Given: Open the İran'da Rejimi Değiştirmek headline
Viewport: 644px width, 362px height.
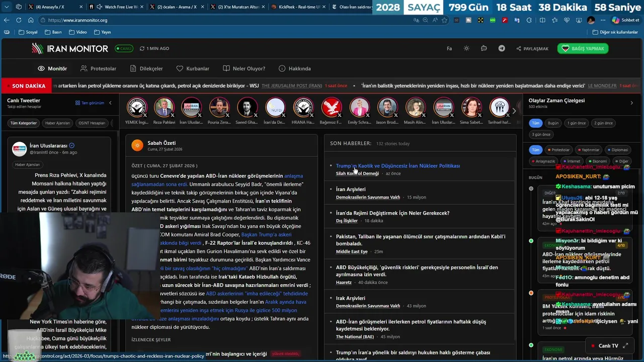Looking at the screenshot, I should click(x=392, y=213).
